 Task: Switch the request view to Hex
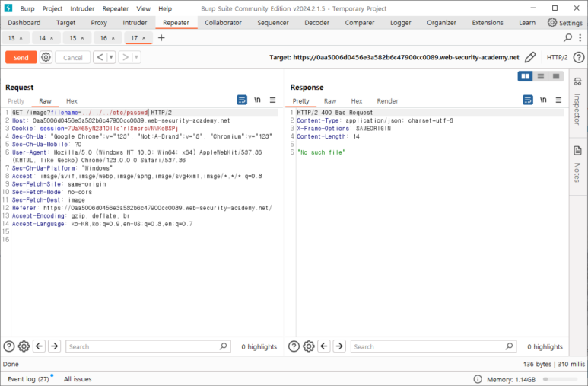tap(72, 101)
